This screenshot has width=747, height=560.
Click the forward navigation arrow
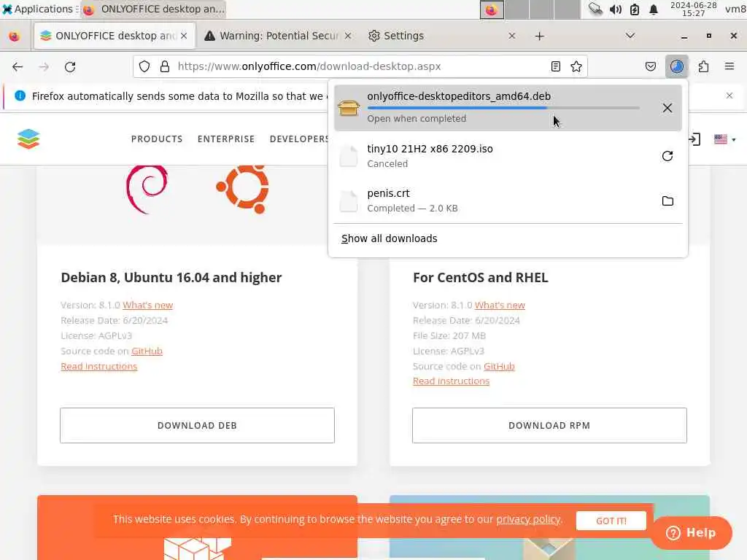click(x=44, y=66)
